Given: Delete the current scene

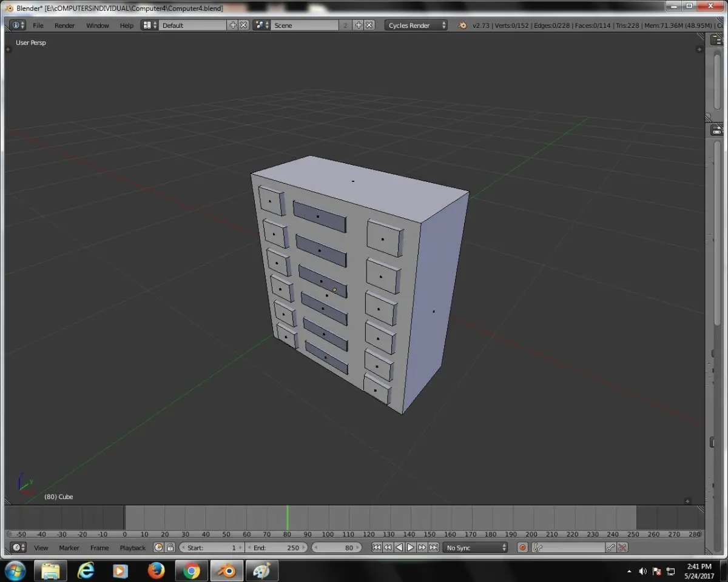Looking at the screenshot, I should pyautogui.click(x=369, y=25).
